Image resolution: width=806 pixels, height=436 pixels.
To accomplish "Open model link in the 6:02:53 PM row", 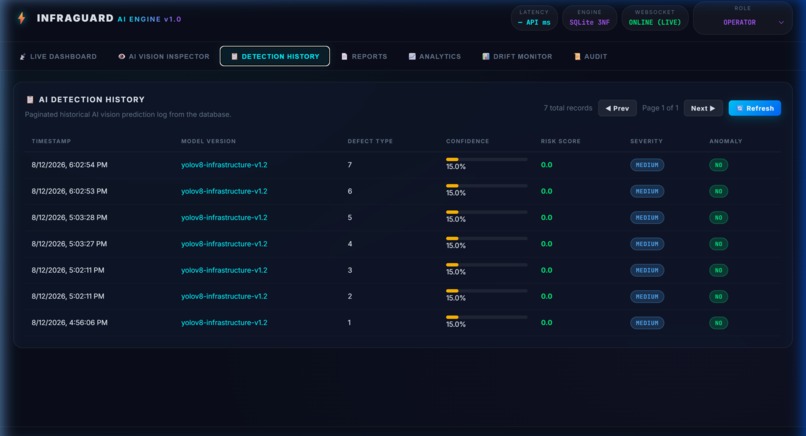I will [224, 191].
